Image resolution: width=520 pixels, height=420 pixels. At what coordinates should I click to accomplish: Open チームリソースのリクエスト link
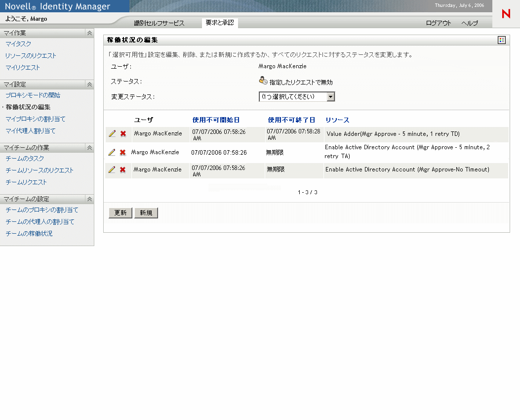point(40,170)
